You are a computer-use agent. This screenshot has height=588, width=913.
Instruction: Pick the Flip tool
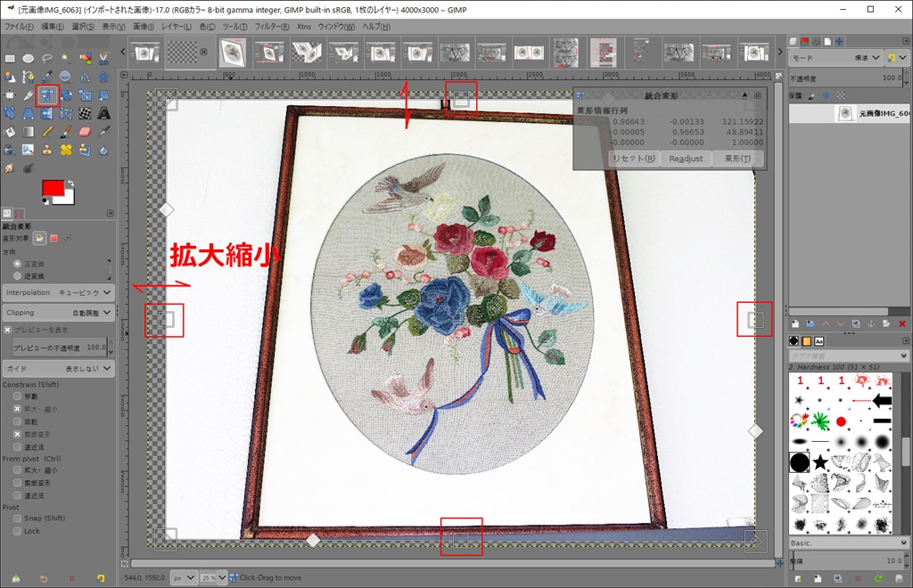click(x=47, y=113)
